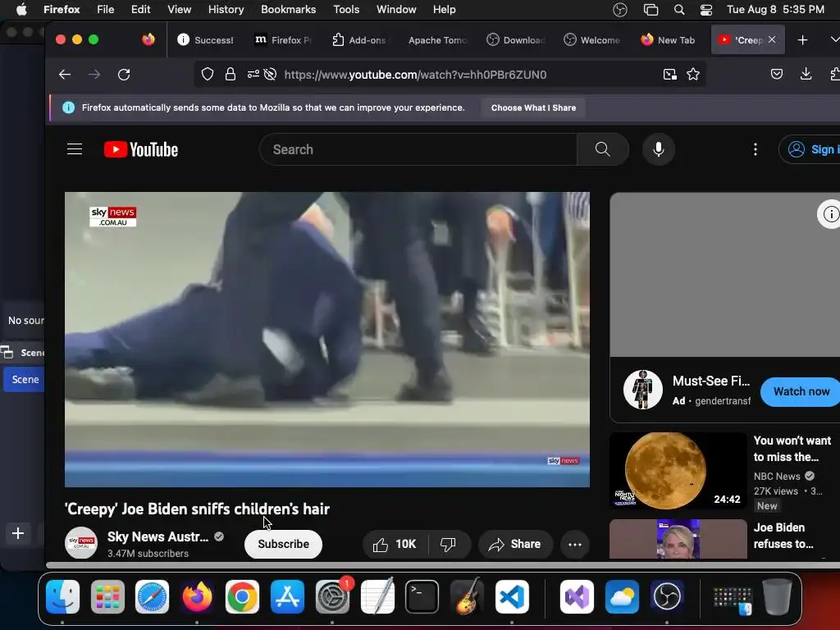This screenshot has width=840, height=630.
Task: Save page to Pocket
Action: [x=777, y=75]
